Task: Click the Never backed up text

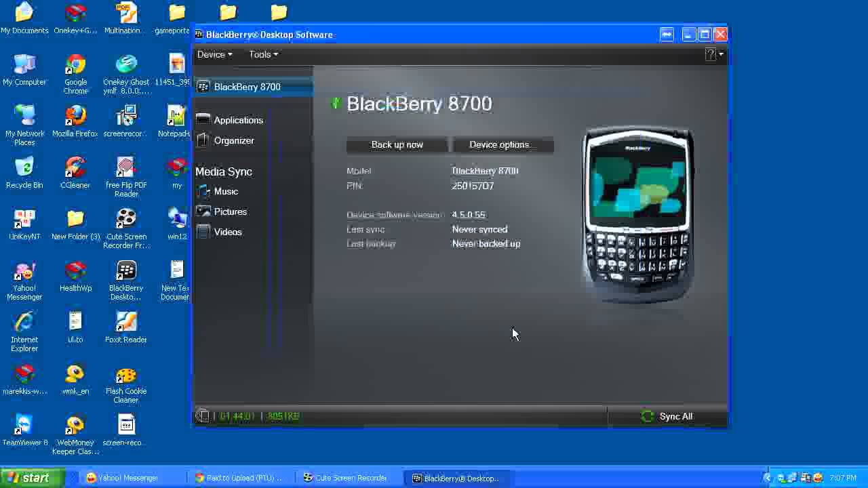Action: click(x=486, y=243)
